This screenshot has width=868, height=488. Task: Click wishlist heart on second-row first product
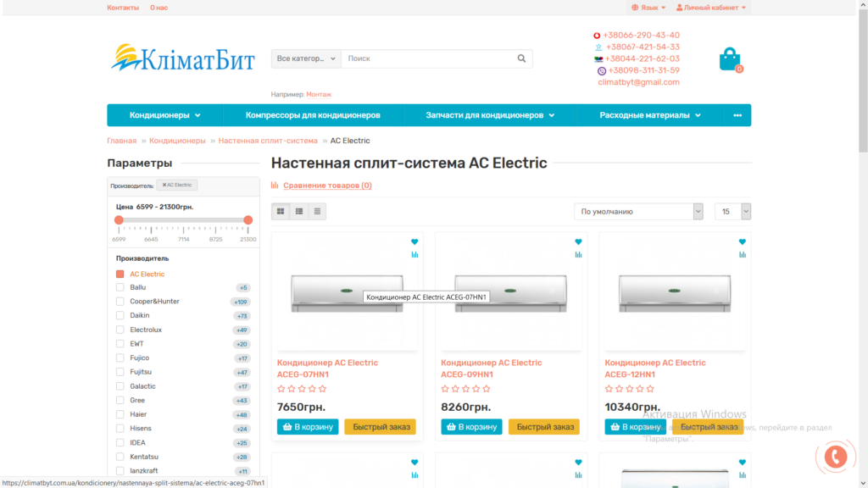click(x=415, y=463)
